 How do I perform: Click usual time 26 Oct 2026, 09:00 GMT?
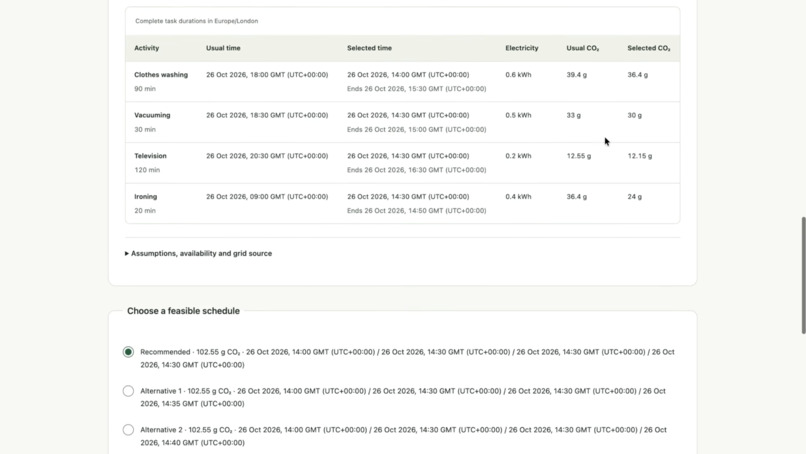(267, 196)
